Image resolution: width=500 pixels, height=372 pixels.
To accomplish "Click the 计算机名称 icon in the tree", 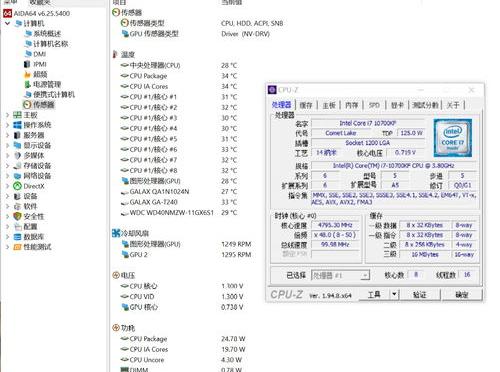I will (28, 44).
